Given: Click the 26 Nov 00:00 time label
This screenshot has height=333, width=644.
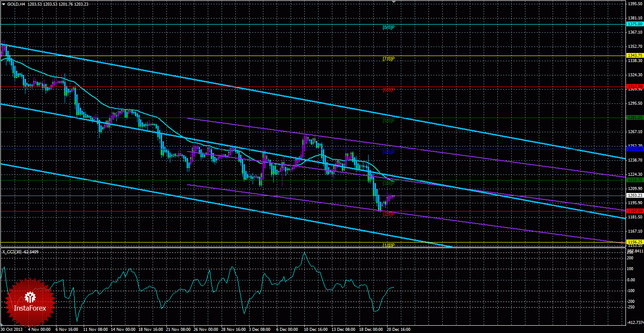Looking at the screenshot, I should coord(205,330).
